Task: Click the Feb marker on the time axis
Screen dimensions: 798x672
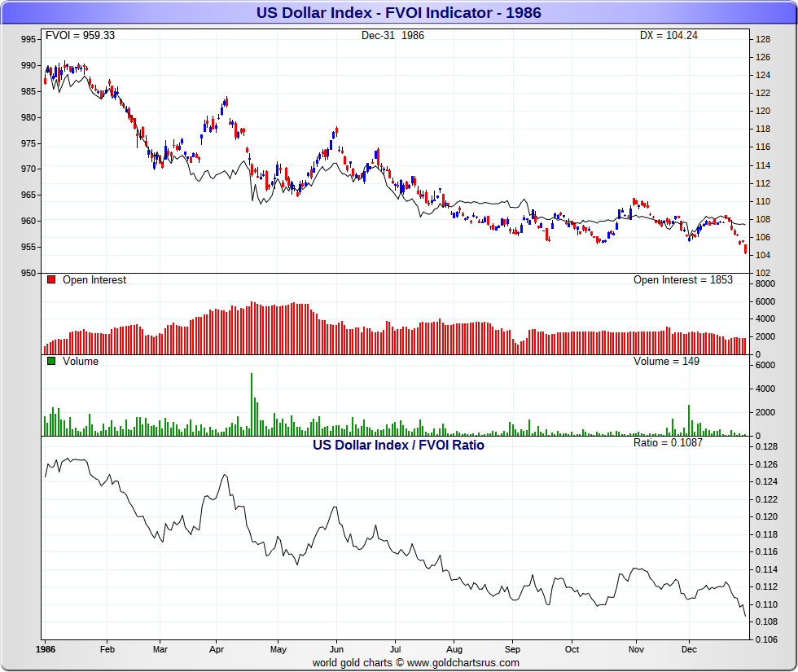Action: 107,650
